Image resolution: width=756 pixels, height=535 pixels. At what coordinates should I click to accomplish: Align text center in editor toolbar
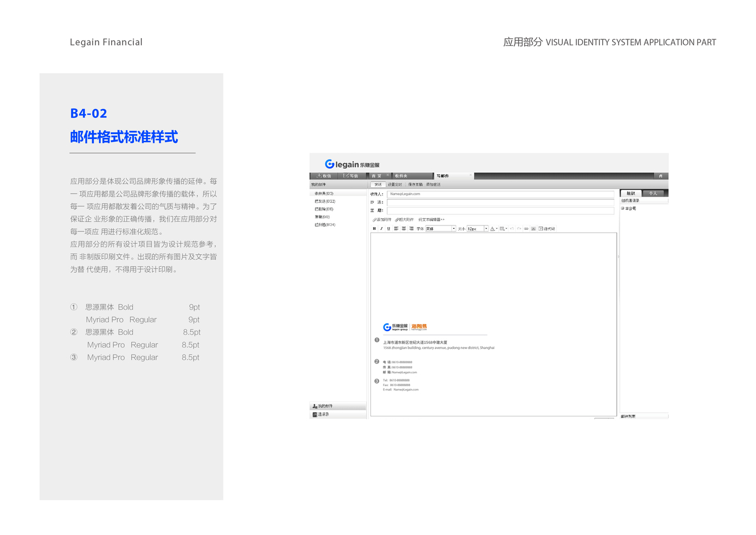[x=403, y=229]
